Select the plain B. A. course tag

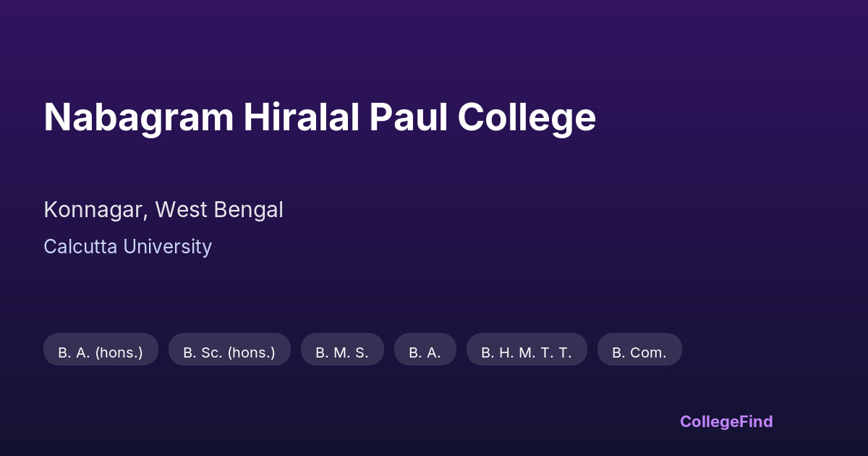(425, 350)
